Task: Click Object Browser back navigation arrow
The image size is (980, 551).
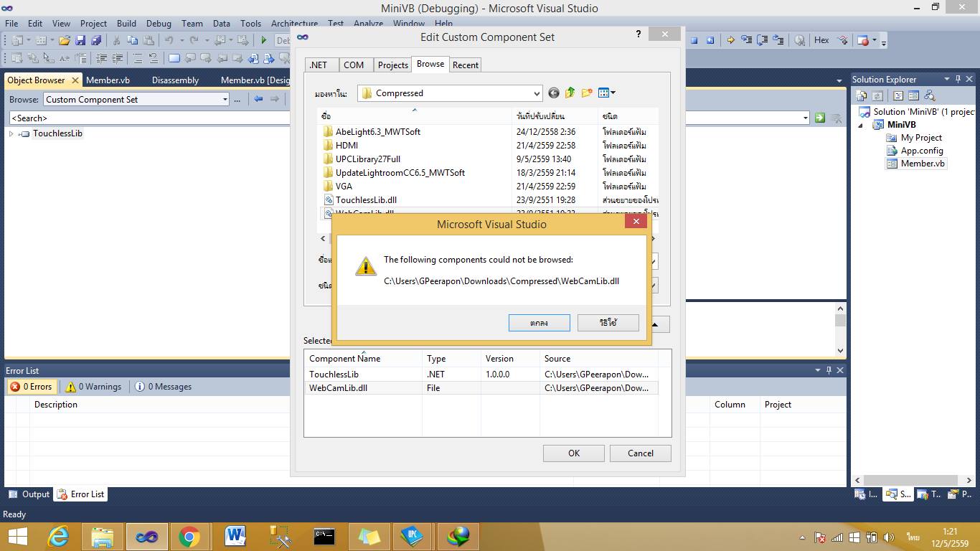Action: coord(258,99)
